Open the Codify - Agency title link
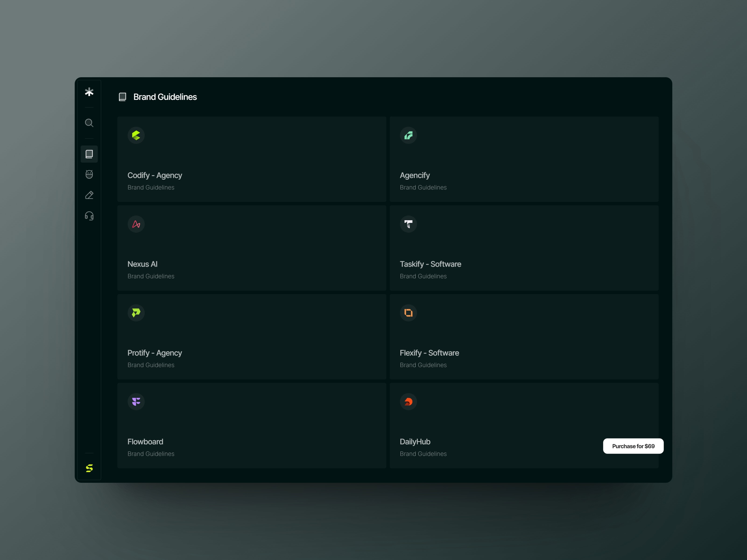Image resolution: width=747 pixels, height=560 pixels. point(155,175)
